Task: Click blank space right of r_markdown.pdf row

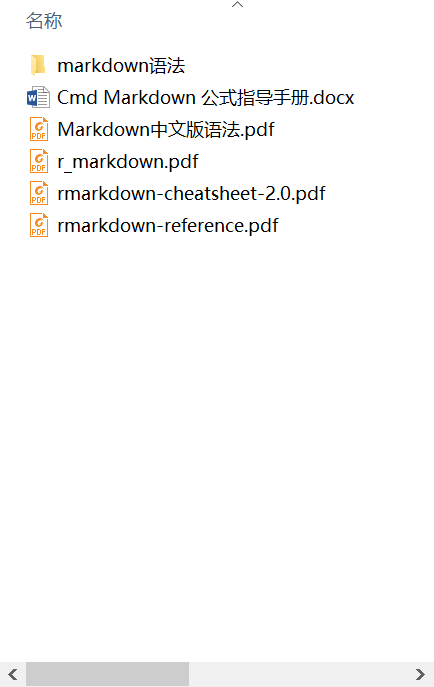Action: 315,162
